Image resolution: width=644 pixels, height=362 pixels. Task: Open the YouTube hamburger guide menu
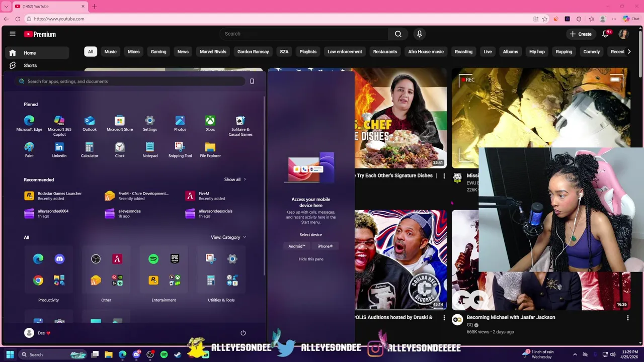pyautogui.click(x=13, y=34)
